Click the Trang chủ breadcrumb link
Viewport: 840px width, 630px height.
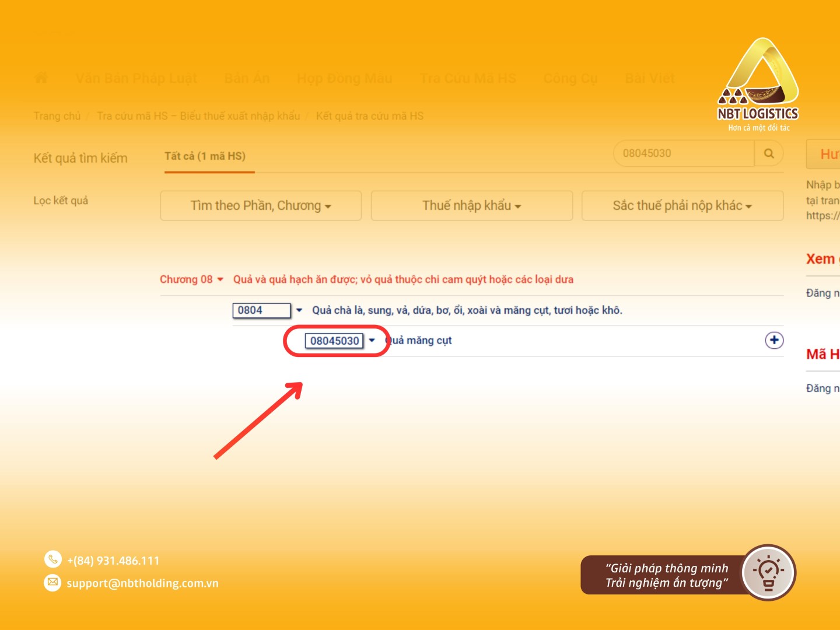click(57, 116)
